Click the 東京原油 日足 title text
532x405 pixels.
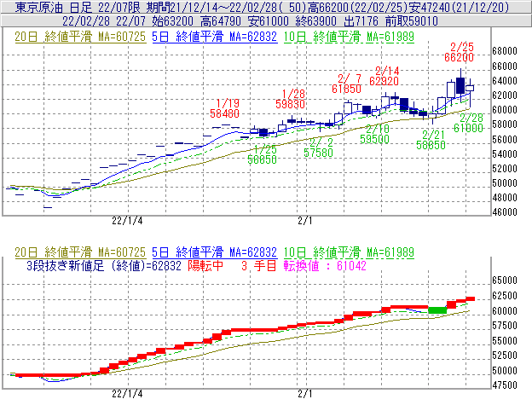click(x=54, y=7)
